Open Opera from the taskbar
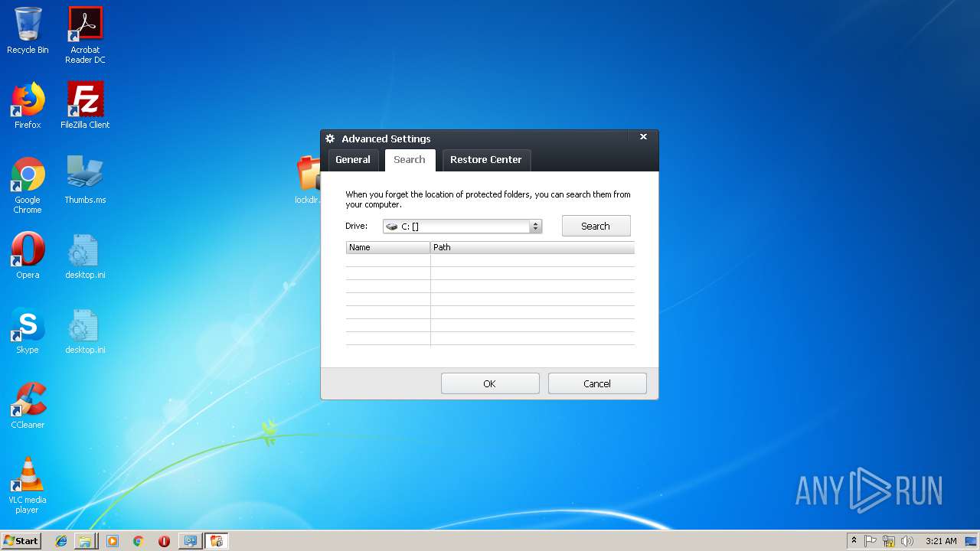This screenshot has width=980, height=551. point(164,541)
